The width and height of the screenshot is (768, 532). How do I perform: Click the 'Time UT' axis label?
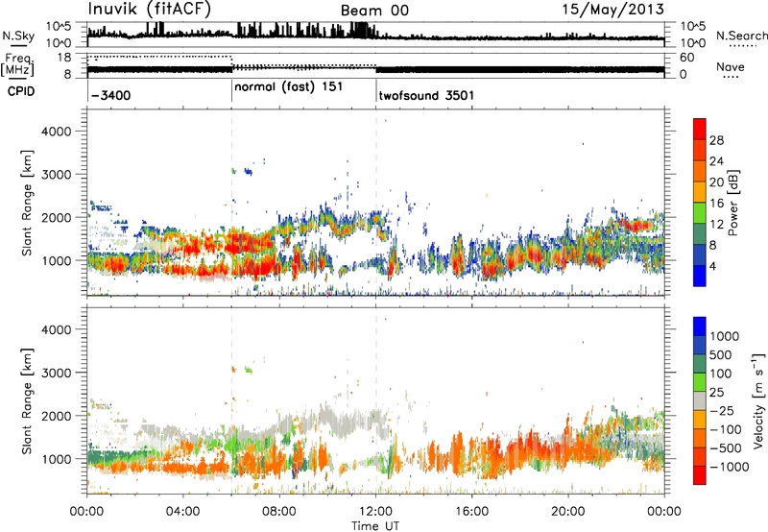[375, 526]
